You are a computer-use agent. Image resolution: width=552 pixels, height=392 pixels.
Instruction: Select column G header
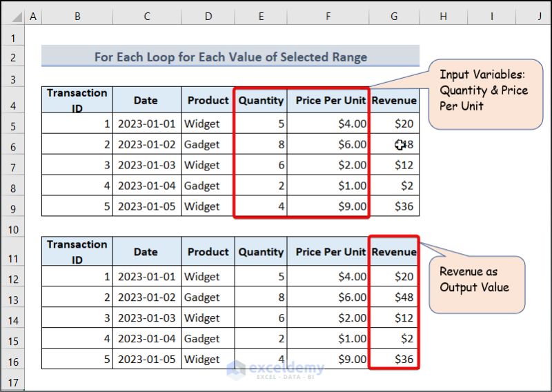[x=394, y=16]
